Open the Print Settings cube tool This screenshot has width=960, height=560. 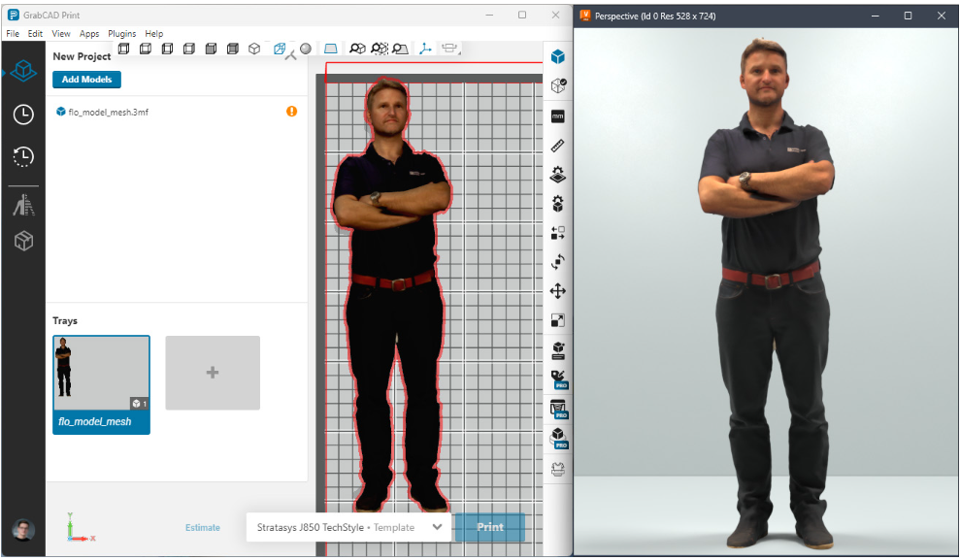coord(558,350)
